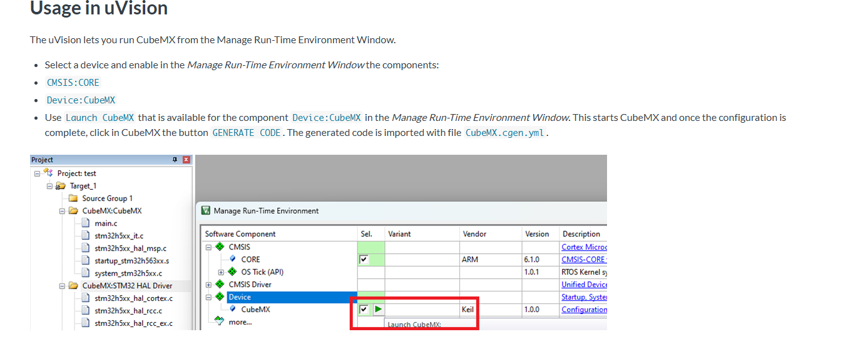Toggle the CubeMX component Sel. checkbox
The width and height of the screenshot is (868, 349).
pos(364,310)
